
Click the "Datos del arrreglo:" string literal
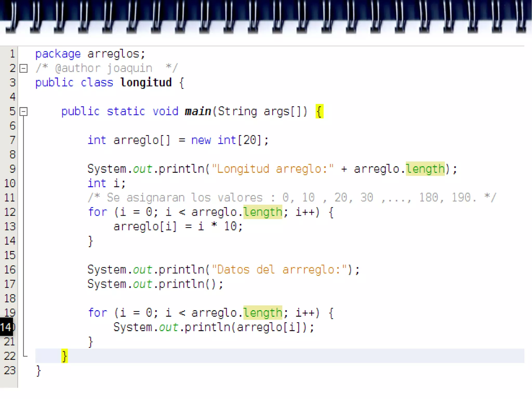(x=279, y=270)
